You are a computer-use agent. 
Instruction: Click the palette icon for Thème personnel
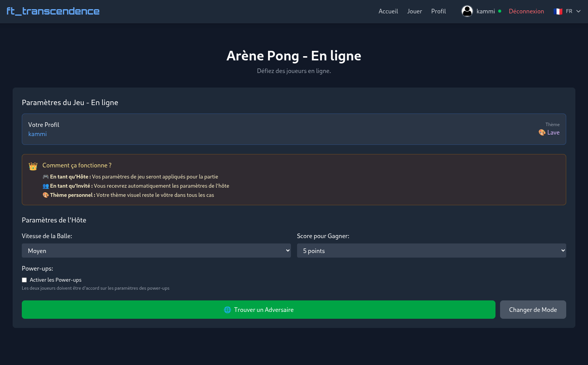pyautogui.click(x=45, y=195)
